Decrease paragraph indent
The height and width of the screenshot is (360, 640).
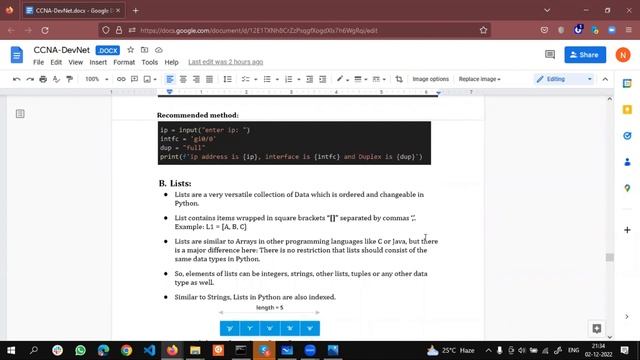(309, 79)
